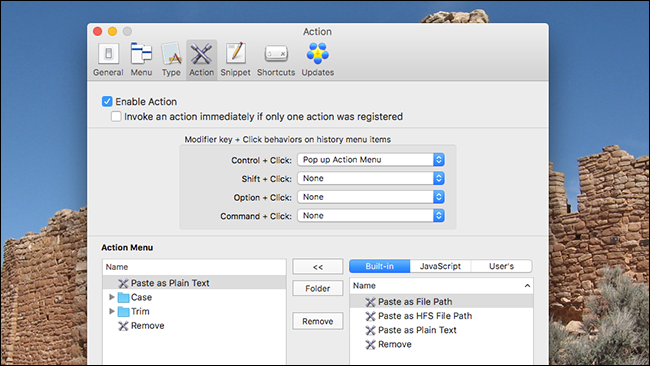
Task: Open the General preferences pane
Action: [108, 60]
